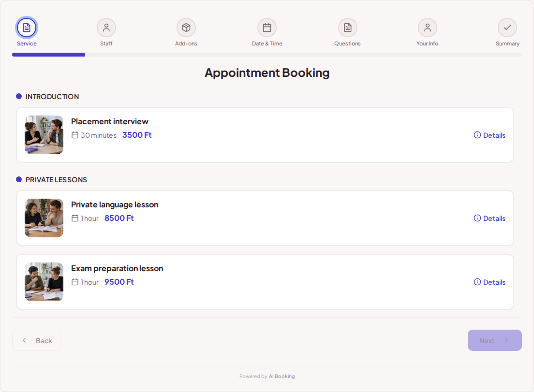Click calendar icon in Private language lesson row
Image resolution: width=534 pixels, height=392 pixels.
pyautogui.click(x=75, y=218)
